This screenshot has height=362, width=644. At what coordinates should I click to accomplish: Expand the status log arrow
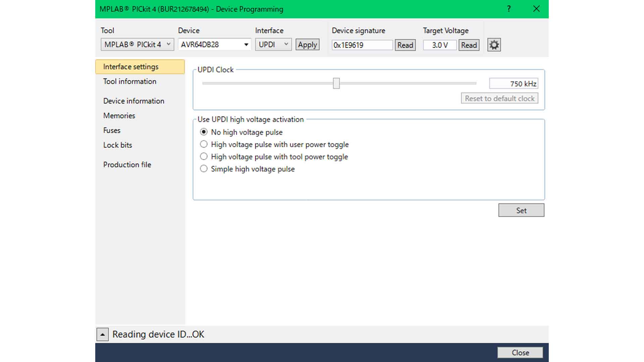click(x=103, y=335)
